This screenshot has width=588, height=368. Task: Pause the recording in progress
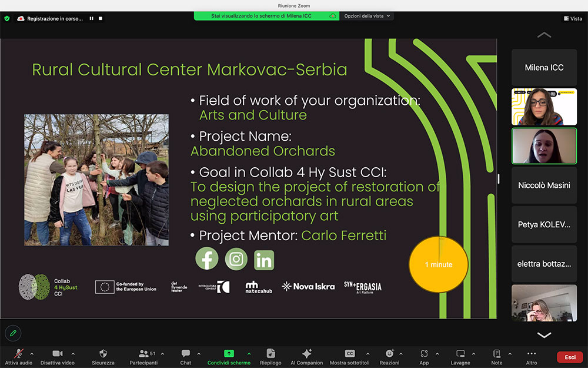pyautogui.click(x=91, y=18)
